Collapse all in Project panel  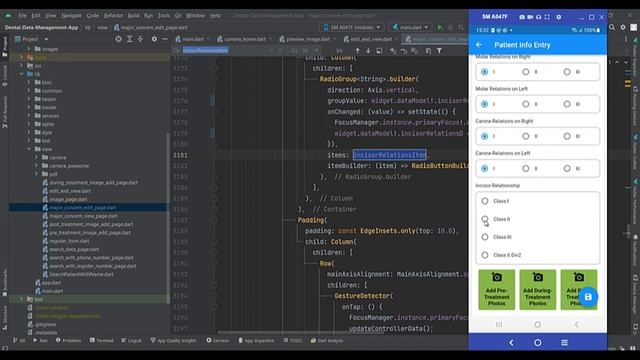point(140,39)
